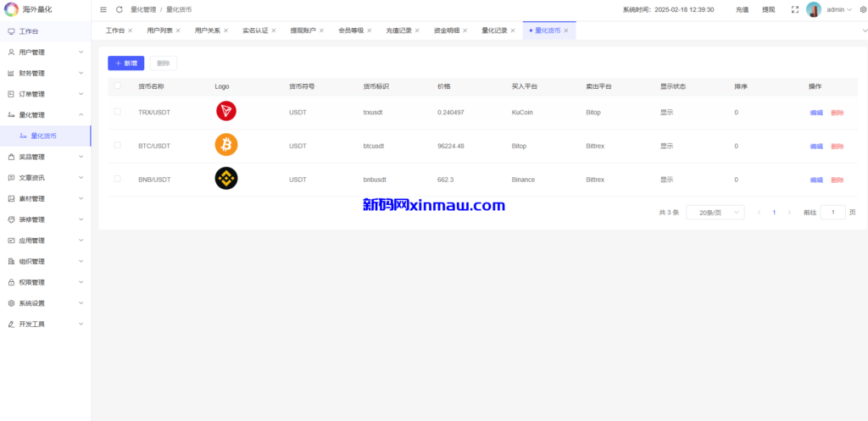Image resolution: width=868 pixels, height=421 pixels.
Task: Close the 用户关系 tab
Action: (x=225, y=30)
